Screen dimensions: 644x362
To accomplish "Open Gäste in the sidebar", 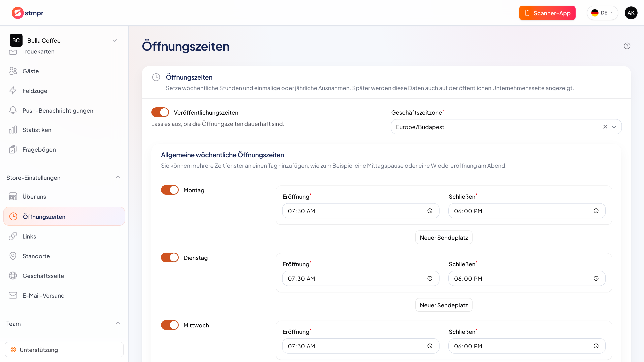I will click(x=64, y=71).
